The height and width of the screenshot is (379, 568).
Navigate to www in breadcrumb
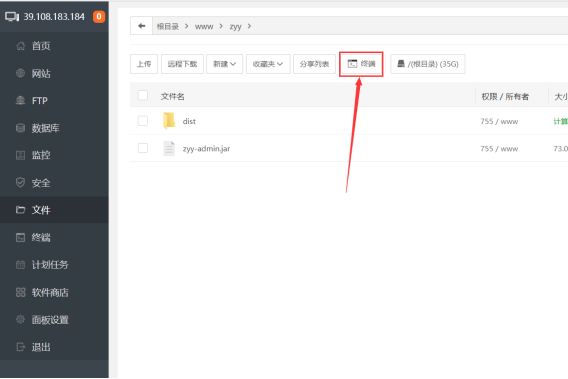click(204, 26)
